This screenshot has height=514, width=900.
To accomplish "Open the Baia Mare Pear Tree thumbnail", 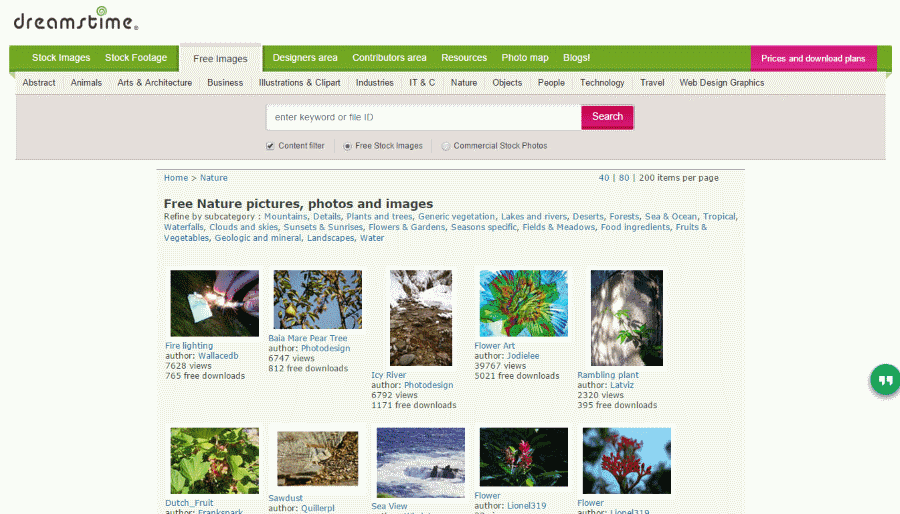I will pyautogui.click(x=317, y=299).
